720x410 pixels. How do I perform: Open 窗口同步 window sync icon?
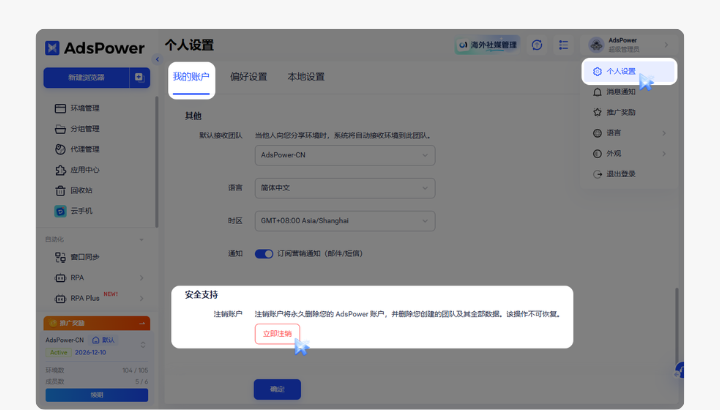point(60,257)
